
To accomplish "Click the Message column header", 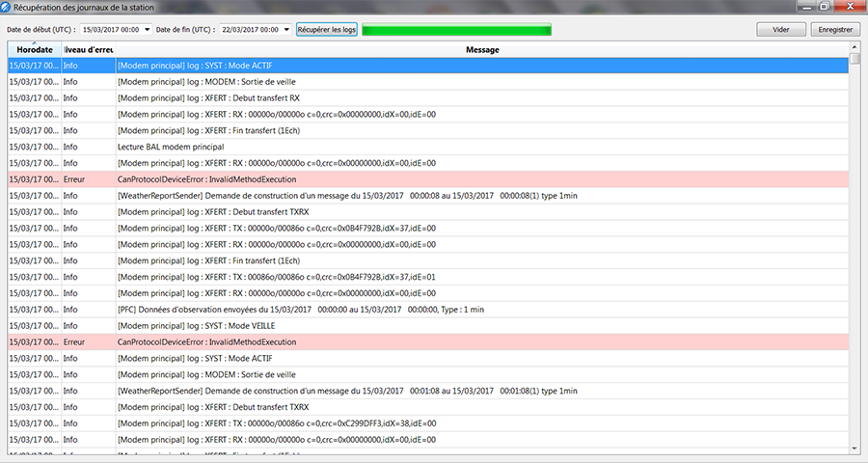I will 482,49.
